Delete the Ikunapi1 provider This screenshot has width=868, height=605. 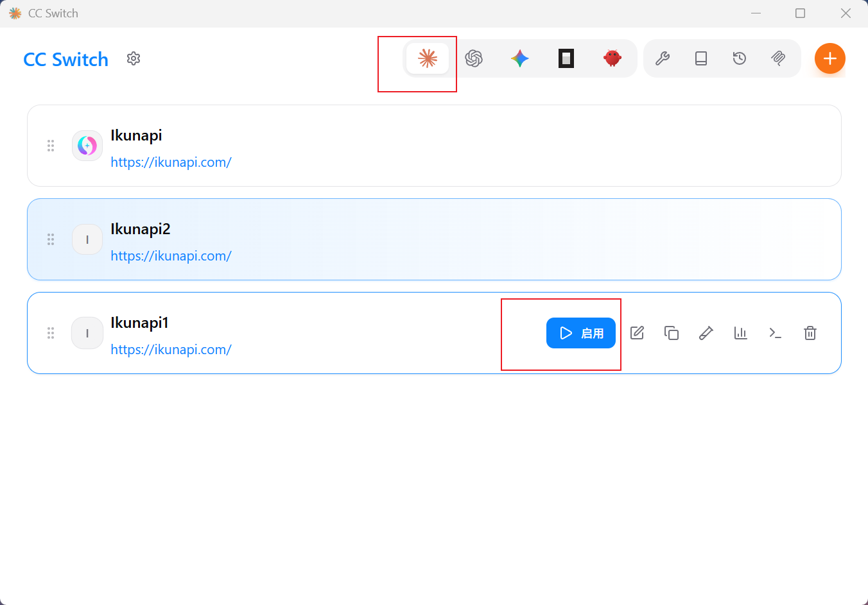coord(810,333)
